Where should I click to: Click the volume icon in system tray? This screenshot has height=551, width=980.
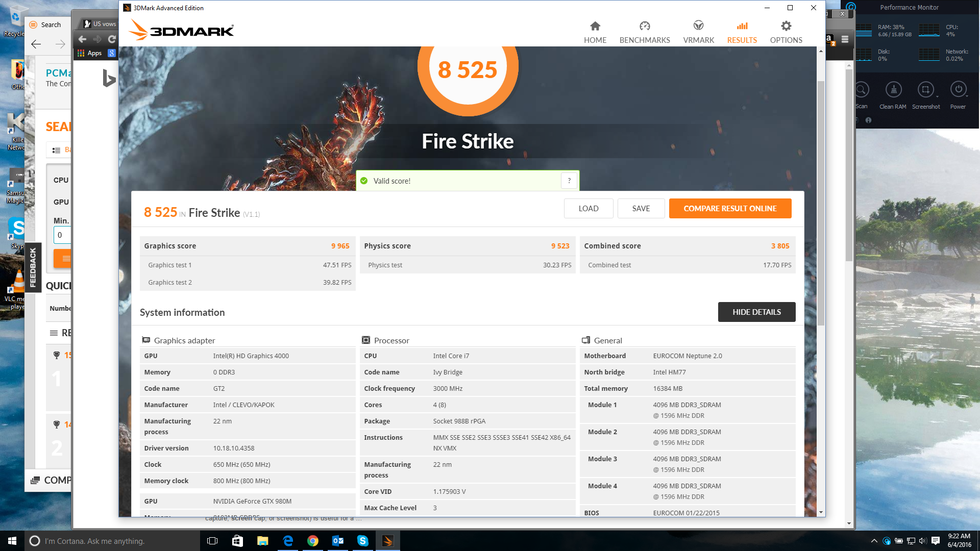923,541
